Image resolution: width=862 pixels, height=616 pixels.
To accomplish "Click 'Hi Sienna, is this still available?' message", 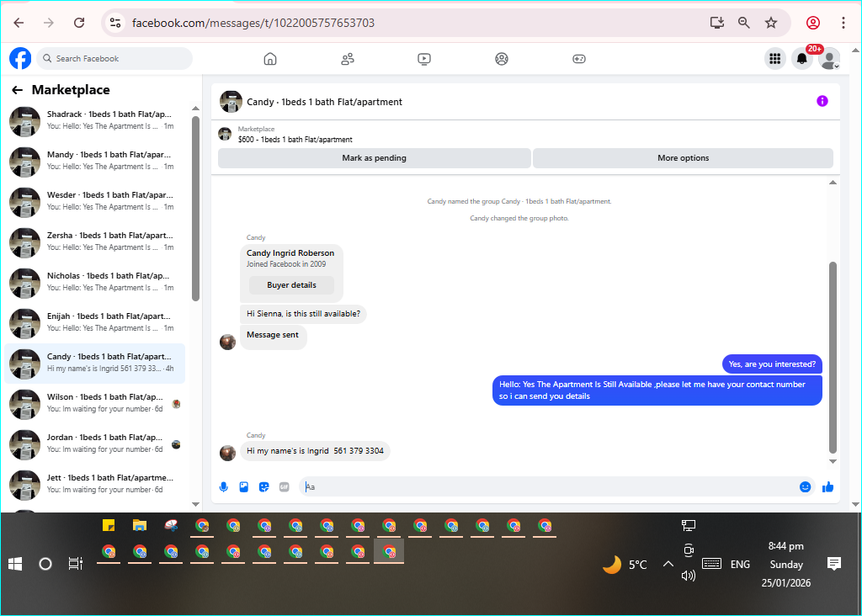I will click(x=303, y=315).
